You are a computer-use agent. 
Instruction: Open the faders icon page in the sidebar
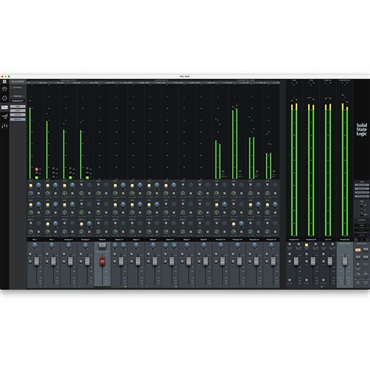(4, 126)
